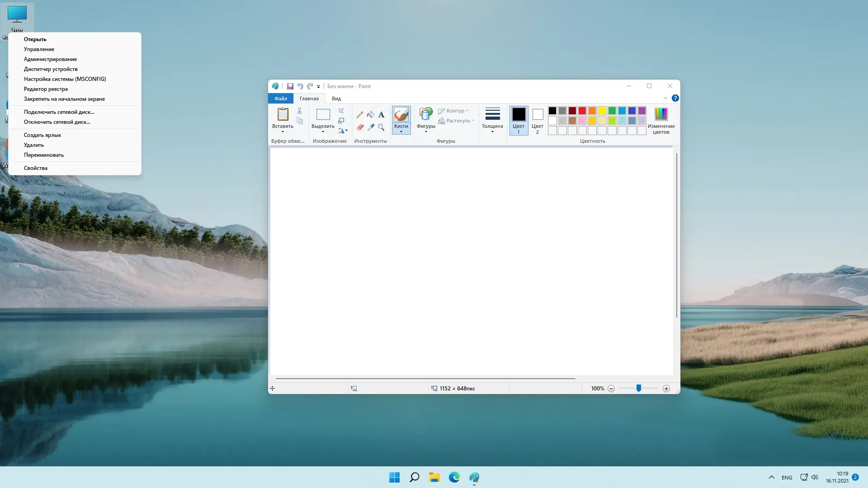Choose Диспетчер устройств in context menu

(x=51, y=69)
